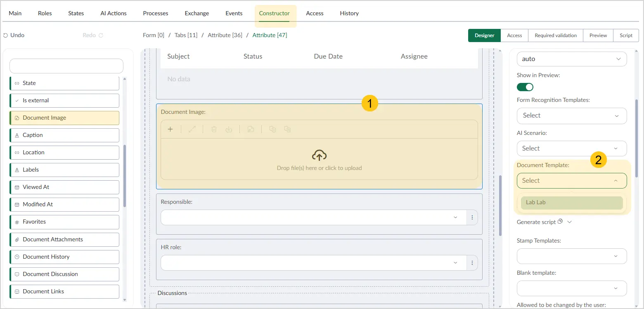Go to the States tab

click(x=76, y=13)
